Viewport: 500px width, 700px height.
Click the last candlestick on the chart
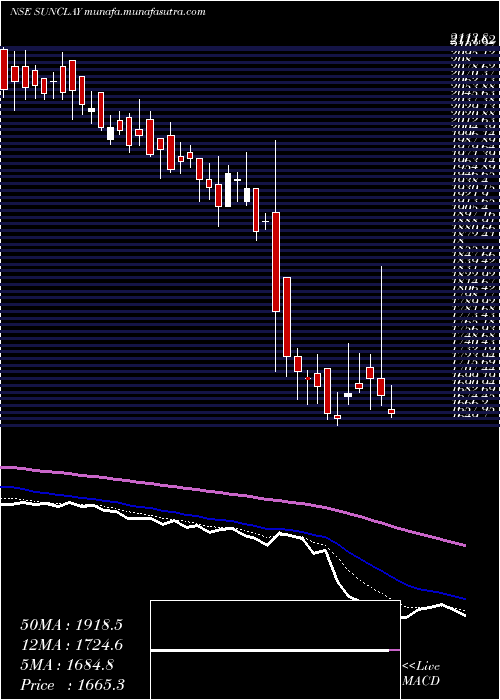click(392, 411)
